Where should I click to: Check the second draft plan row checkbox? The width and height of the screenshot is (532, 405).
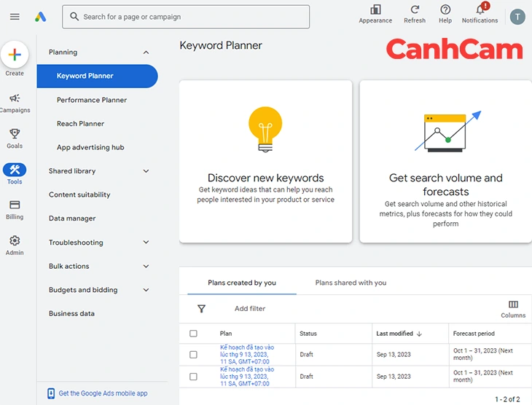pyautogui.click(x=193, y=377)
